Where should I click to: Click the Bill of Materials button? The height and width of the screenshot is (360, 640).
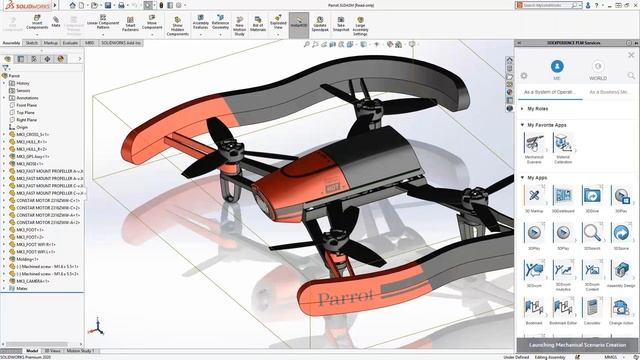coord(258,24)
